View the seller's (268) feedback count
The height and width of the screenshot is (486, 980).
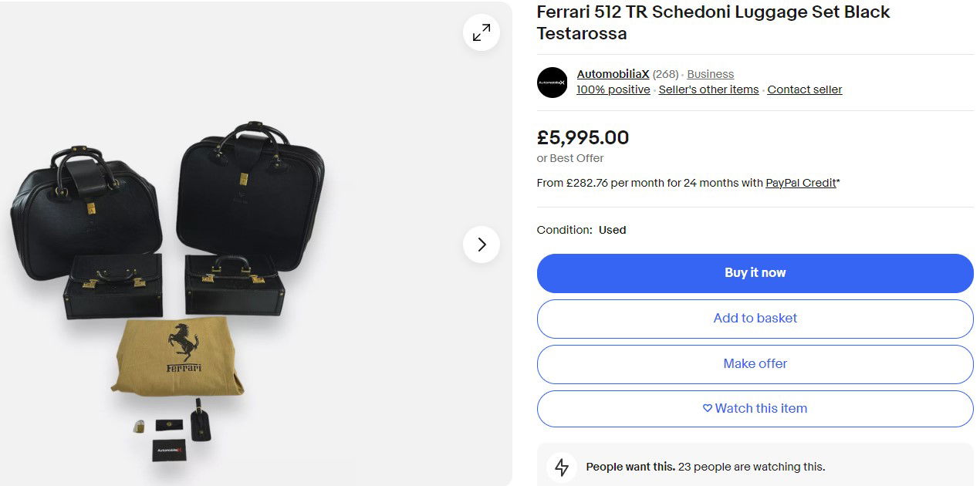(x=665, y=74)
